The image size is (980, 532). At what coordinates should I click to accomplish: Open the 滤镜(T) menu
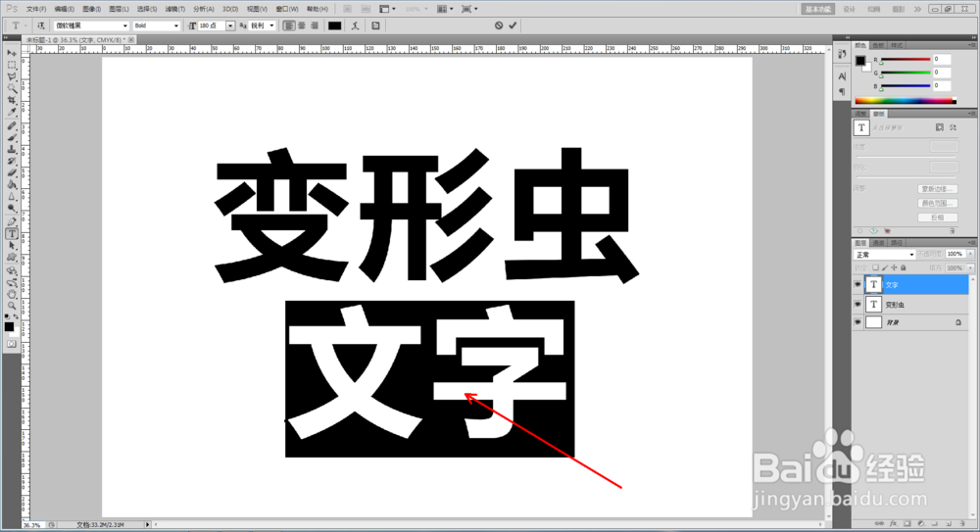[175, 9]
